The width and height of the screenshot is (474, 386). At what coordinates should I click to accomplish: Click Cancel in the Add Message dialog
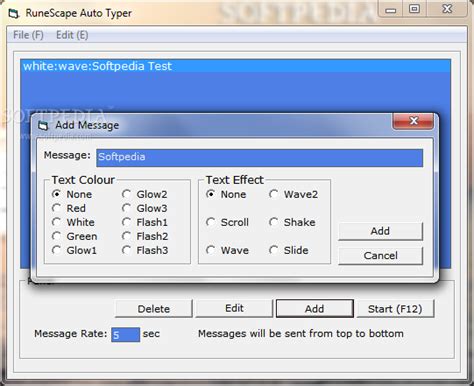[x=380, y=256]
